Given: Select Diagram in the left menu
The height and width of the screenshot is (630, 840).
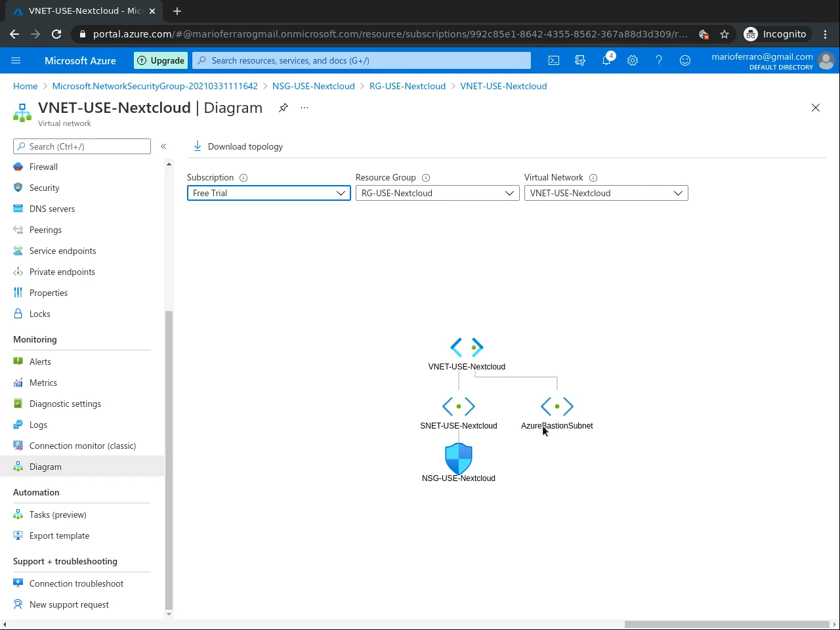Looking at the screenshot, I should click(x=82, y=467).
